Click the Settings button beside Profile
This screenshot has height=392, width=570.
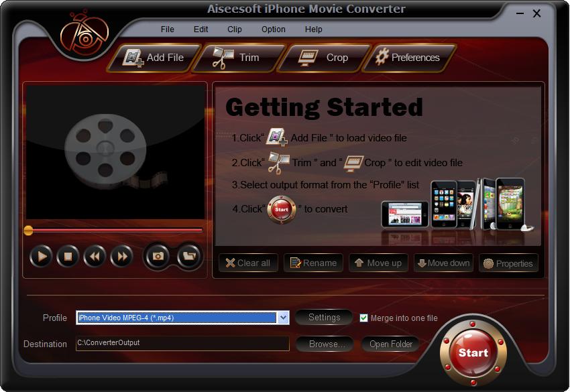(324, 318)
